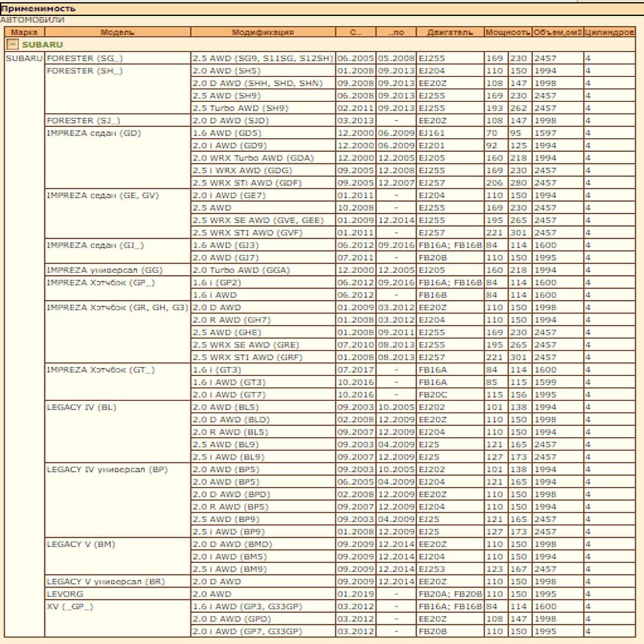This screenshot has width=644, height=644.
Task: Click 2.5 WRX STI AWD (GRF) modification
Action: point(247,357)
